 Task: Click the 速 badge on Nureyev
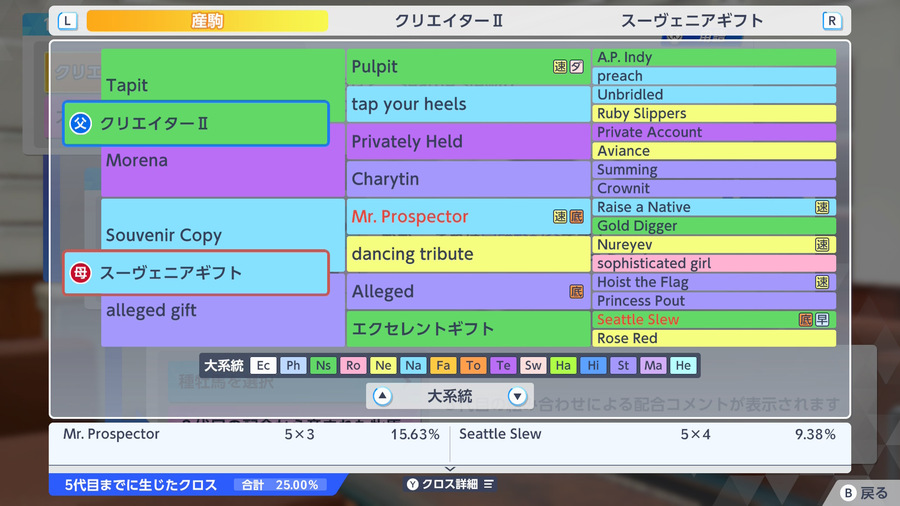pyautogui.click(x=822, y=244)
